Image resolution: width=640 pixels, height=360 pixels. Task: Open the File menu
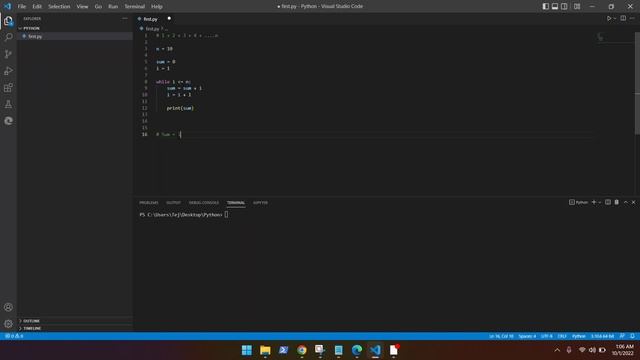22,7
